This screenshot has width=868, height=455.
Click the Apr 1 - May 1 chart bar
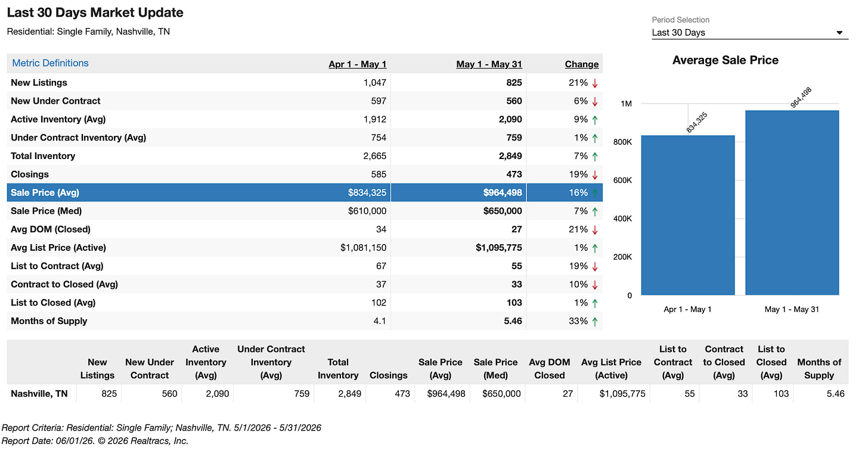click(688, 216)
